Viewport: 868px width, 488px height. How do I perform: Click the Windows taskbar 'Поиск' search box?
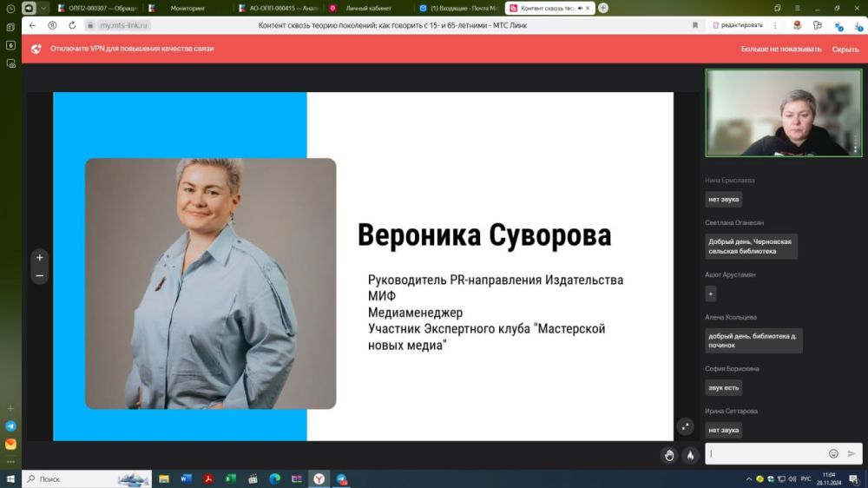pos(87,479)
